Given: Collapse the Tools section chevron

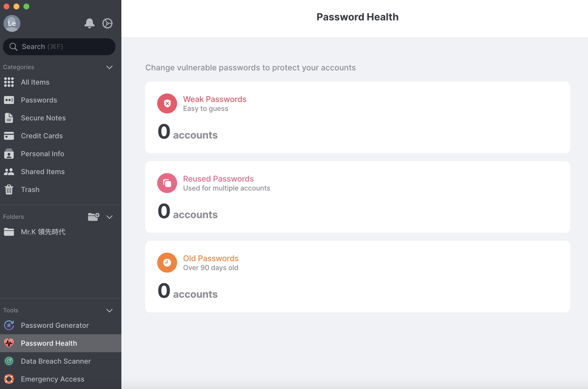Looking at the screenshot, I should point(109,310).
